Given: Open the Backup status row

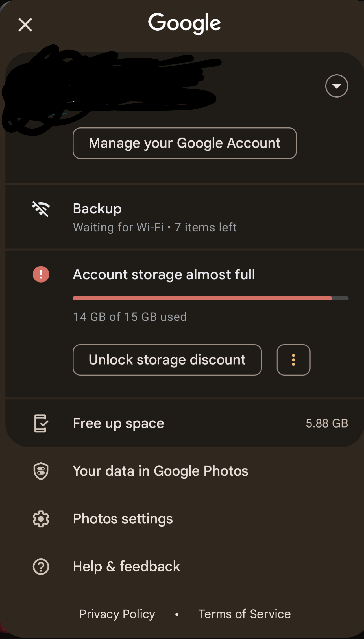Looking at the screenshot, I should (x=185, y=217).
